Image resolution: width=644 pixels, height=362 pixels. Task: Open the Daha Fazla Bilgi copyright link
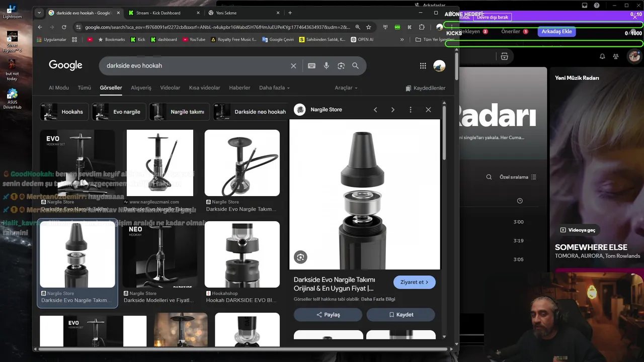click(x=378, y=299)
